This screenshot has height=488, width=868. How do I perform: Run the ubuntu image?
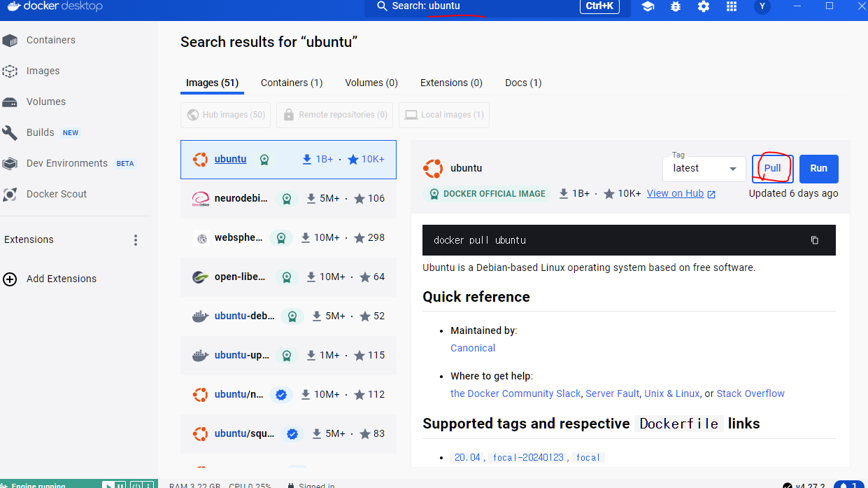tap(819, 169)
